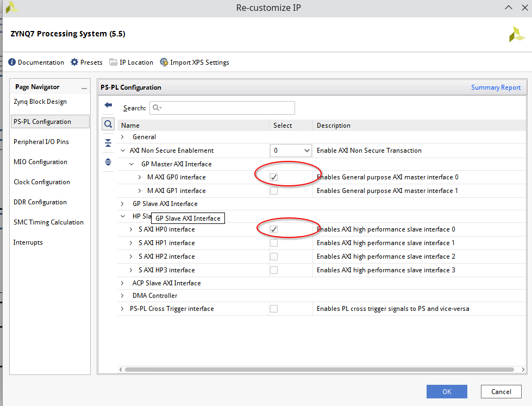Go to Zynq Block Design page
Image resolution: width=532 pixels, height=406 pixels.
(x=40, y=102)
